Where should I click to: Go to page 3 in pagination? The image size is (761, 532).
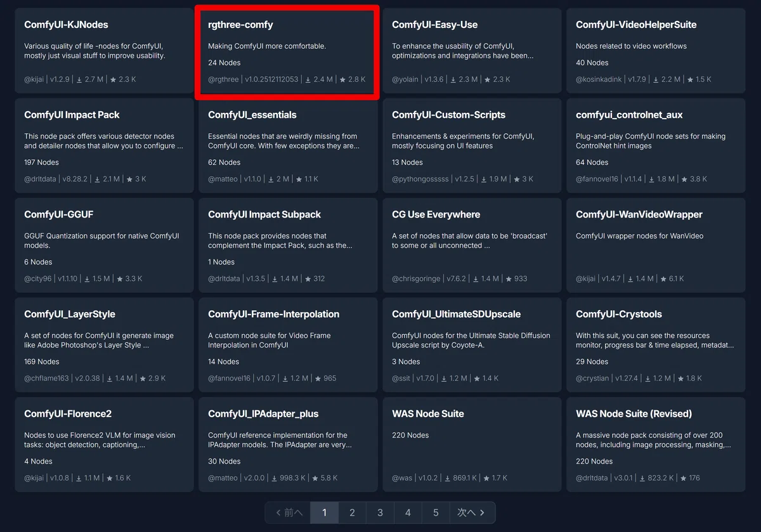(380, 512)
